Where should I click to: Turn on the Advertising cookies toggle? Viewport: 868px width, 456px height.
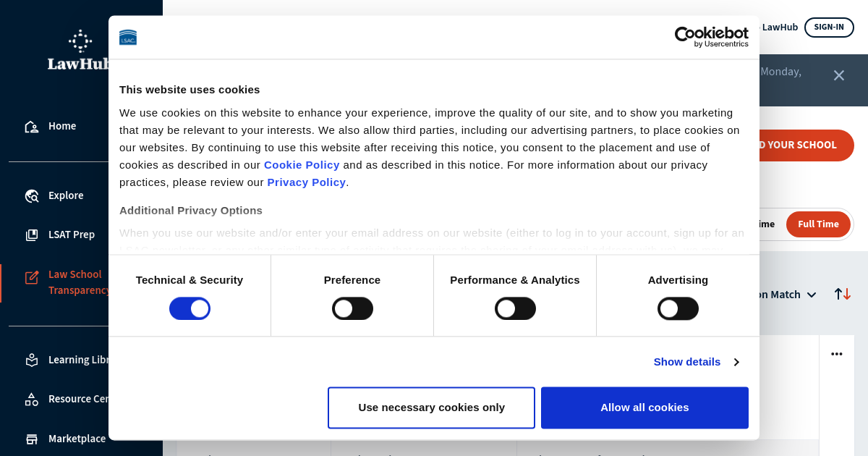[x=678, y=308]
